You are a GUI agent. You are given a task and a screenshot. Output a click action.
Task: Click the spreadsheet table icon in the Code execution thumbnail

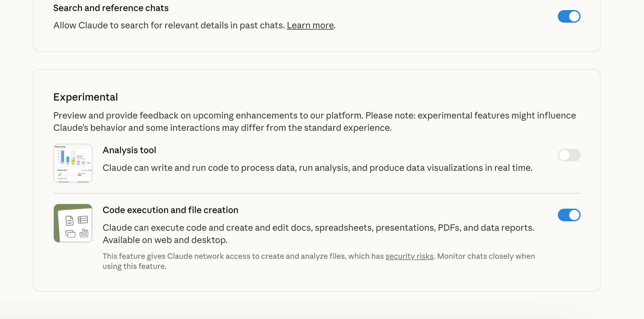83,219
